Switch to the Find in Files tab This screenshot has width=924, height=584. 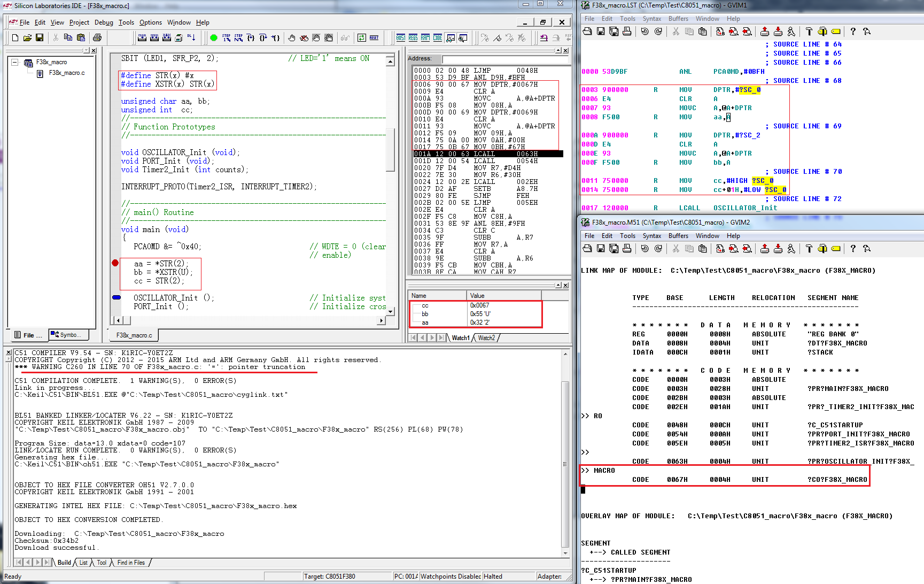131,563
